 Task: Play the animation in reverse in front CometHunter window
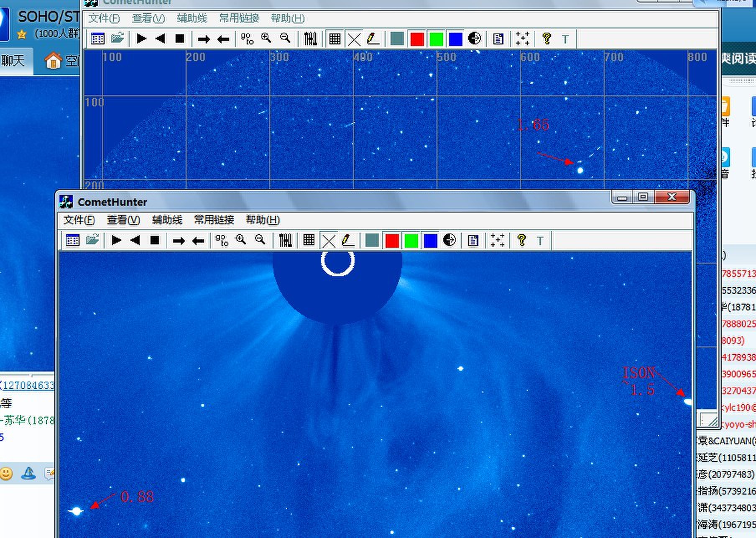pos(135,241)
